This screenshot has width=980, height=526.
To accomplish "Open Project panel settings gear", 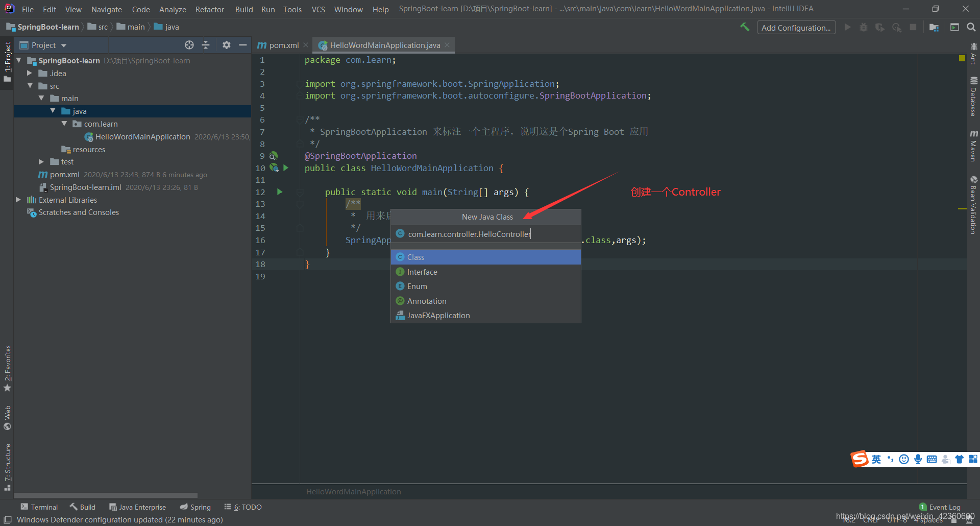I will [x=227, y=45].
